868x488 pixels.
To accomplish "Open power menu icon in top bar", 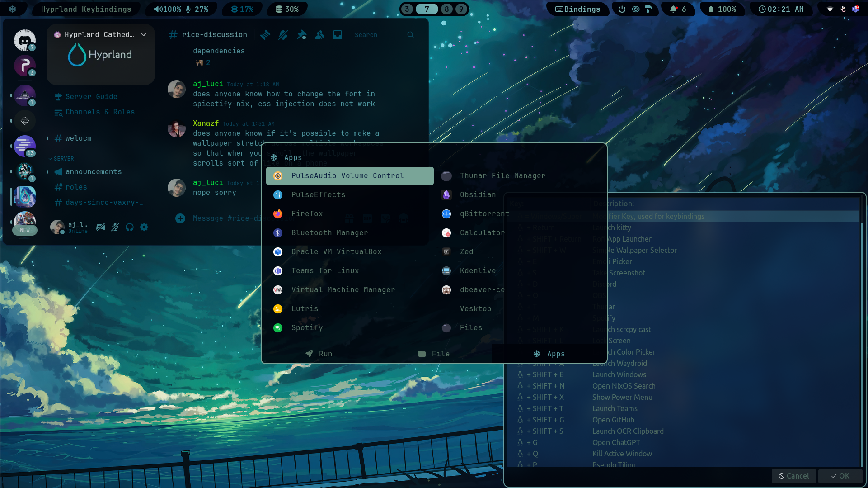I will point(622,9).
